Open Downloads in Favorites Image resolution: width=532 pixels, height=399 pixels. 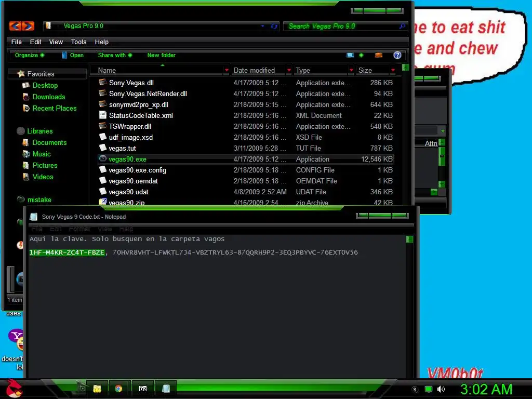(x=48, y=97)
